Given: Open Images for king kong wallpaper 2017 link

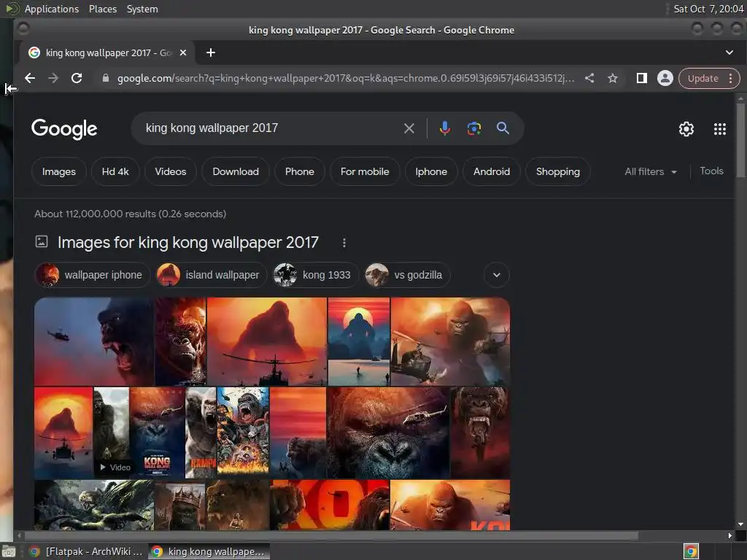Looking at the screenshot, I should click(x=187, y=242).
